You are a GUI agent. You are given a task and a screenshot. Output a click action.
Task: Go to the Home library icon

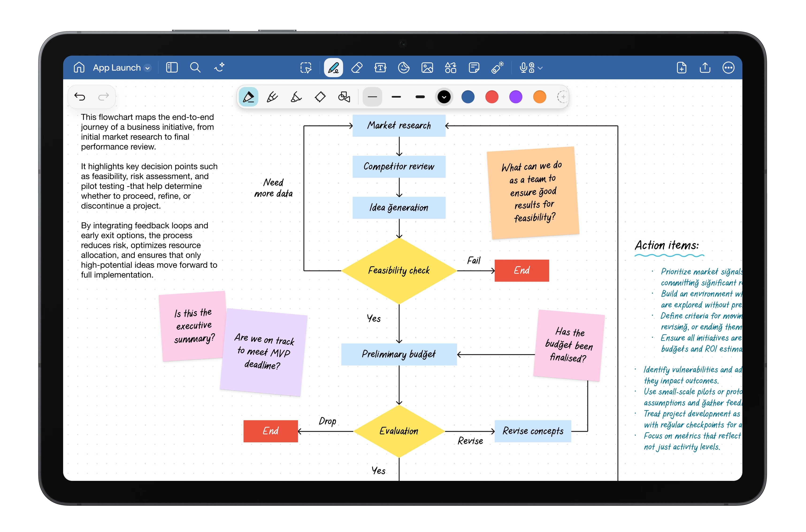(79, 68)
